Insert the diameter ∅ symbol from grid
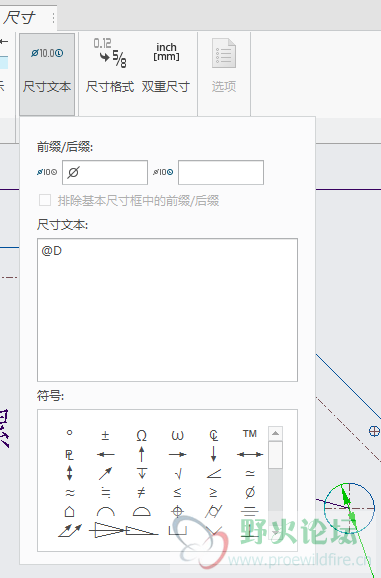The height and width of the screenshot is (578, 381). click(x=250, y=492)
